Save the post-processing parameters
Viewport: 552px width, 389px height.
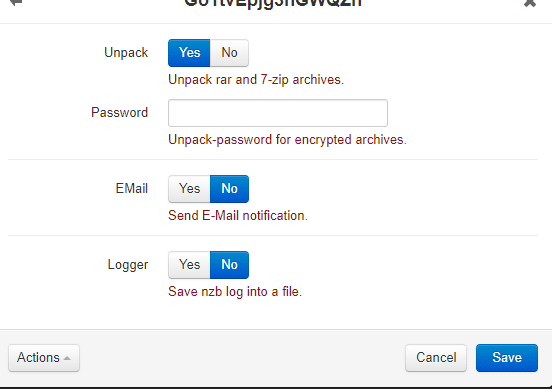507,358
